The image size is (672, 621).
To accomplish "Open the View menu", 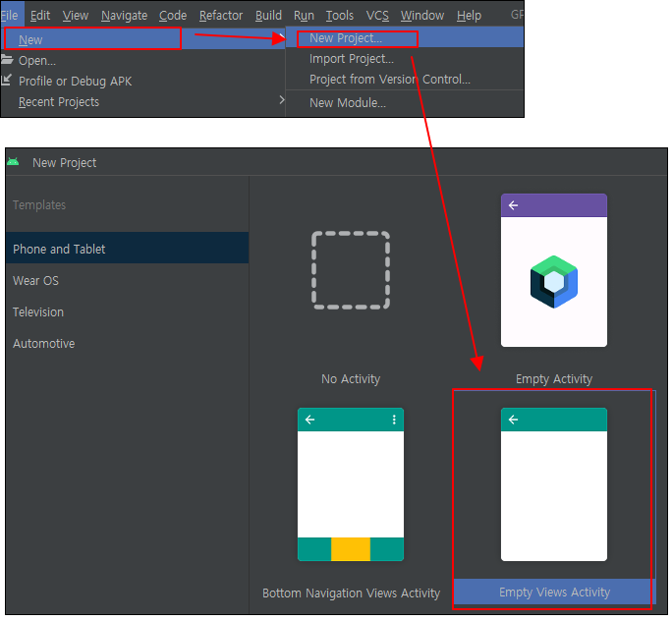I will (x=76, y=16).
